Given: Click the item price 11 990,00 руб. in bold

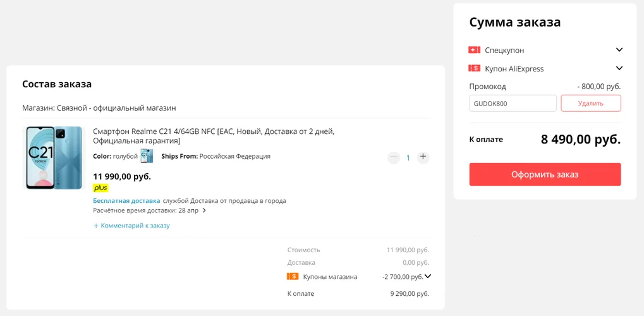Looking at the screenshot, I should (122, 177).
